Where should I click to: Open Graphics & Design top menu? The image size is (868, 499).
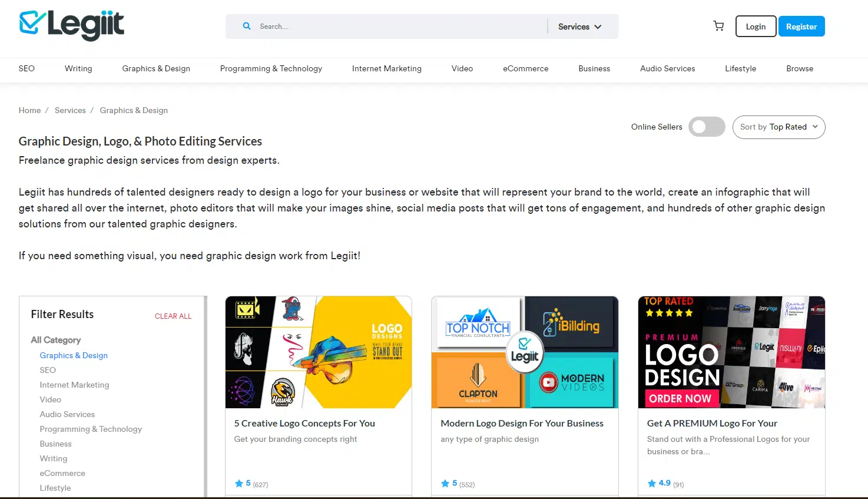pos(156,68)
